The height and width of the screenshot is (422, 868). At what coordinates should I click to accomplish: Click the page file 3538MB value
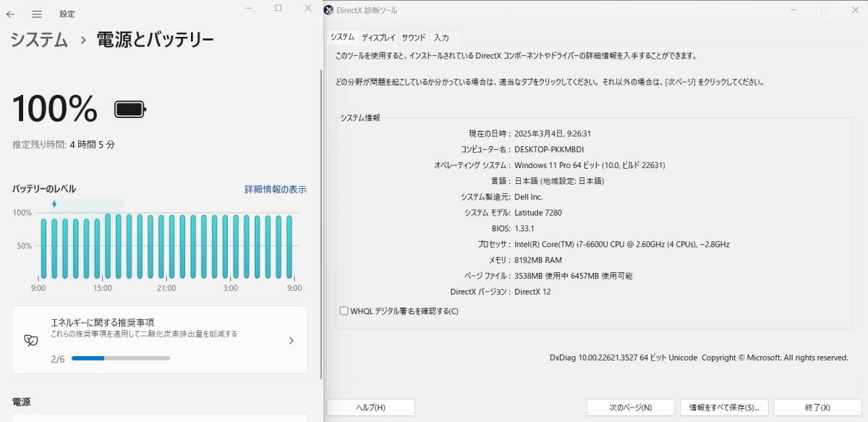point(574,276)
